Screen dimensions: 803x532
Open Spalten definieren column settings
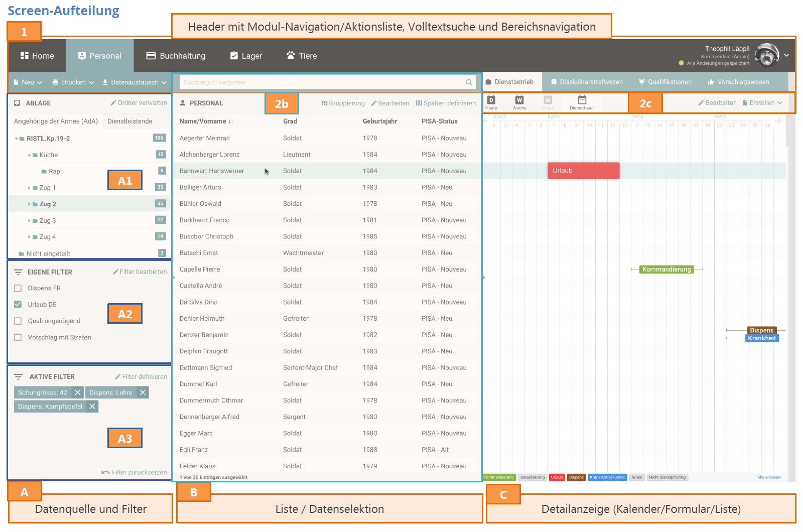coord(446,103)
